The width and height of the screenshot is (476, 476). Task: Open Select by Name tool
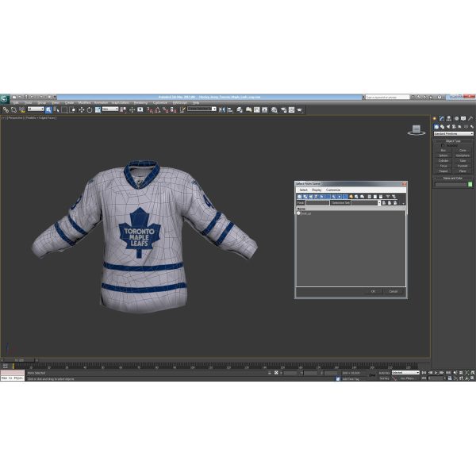pyautogui.click(x=56, y=110)
